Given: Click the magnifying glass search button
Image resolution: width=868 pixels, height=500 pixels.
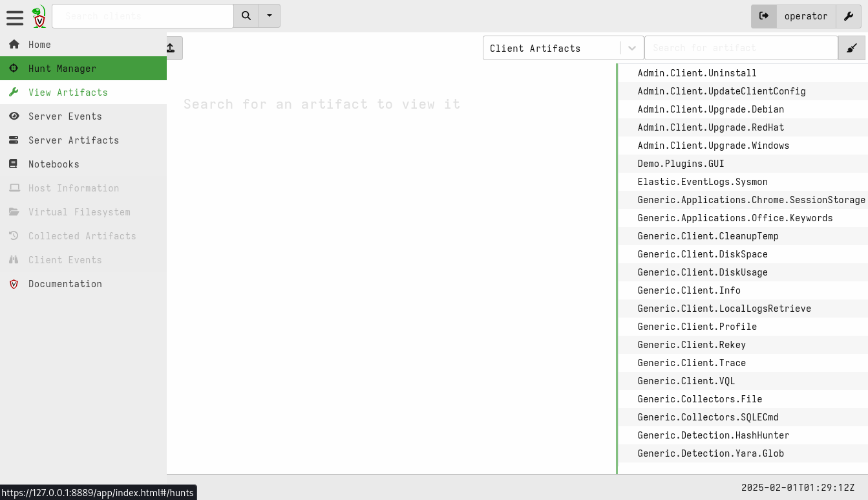Looking at the screenshot, I should click(x=246, y=16).
